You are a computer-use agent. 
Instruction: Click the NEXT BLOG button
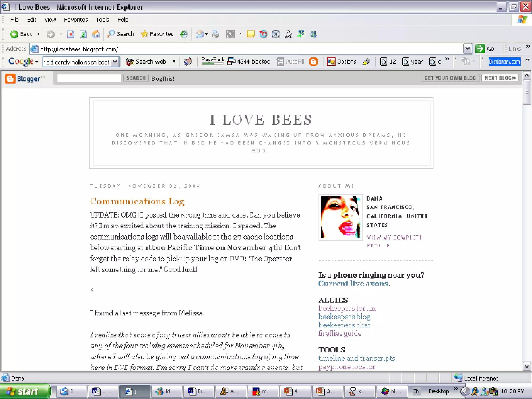500,78
